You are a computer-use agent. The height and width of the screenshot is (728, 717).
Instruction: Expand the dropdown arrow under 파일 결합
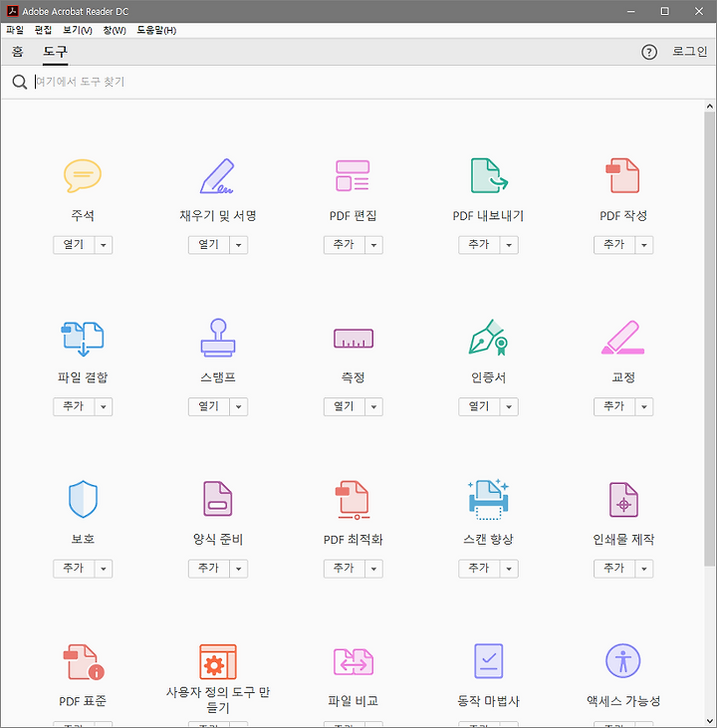click(104, 406)
